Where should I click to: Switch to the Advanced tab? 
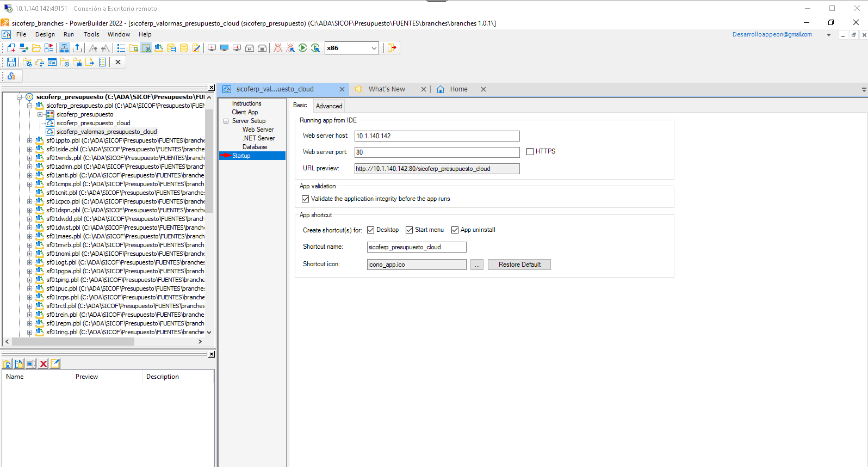point(329,106)
